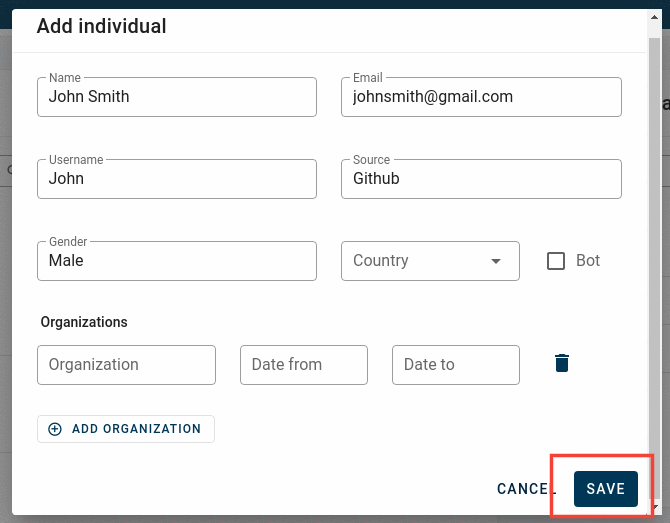Click the scrollbar down arrow in the dialog
The image size is (670, 523).
654,507
